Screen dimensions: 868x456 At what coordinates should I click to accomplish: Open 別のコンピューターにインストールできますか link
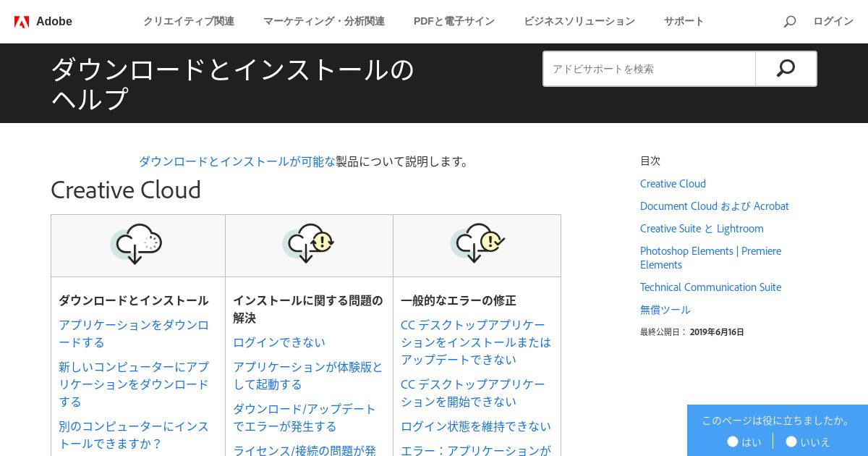(134, 435)
